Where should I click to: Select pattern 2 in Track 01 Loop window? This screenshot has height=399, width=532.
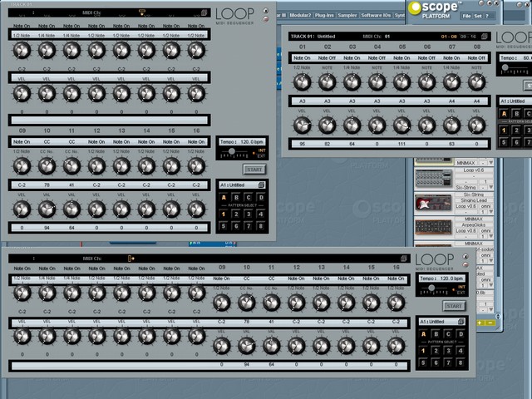516,131
